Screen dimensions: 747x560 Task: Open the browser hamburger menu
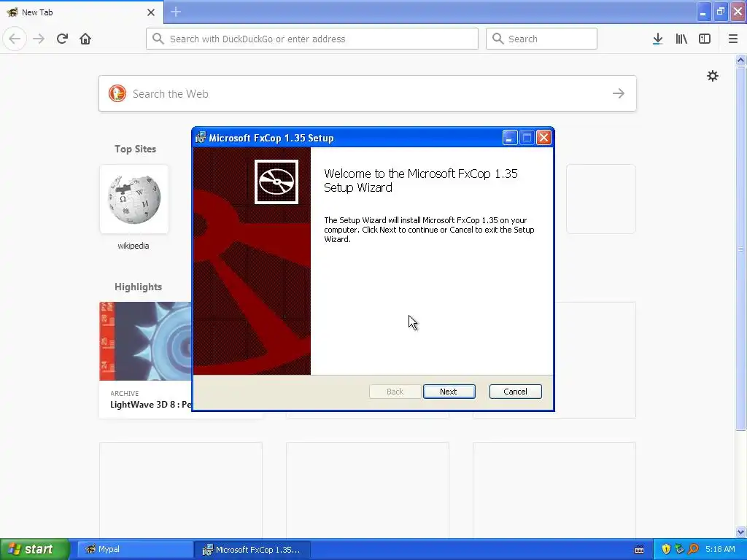click(x=733, y=39)
